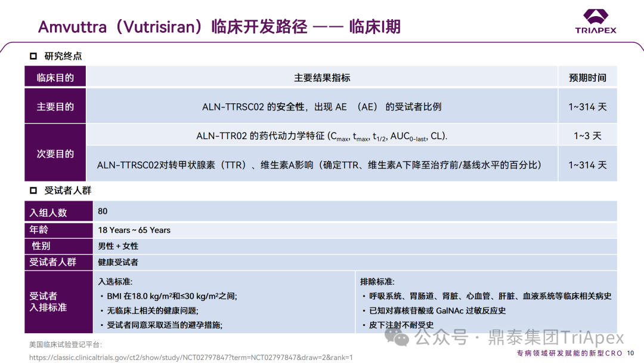Click the ALN-TTRSC02 的安全性 outcome cell
The width and height of the screenshot is (644, 363).
tap(322, 106)
